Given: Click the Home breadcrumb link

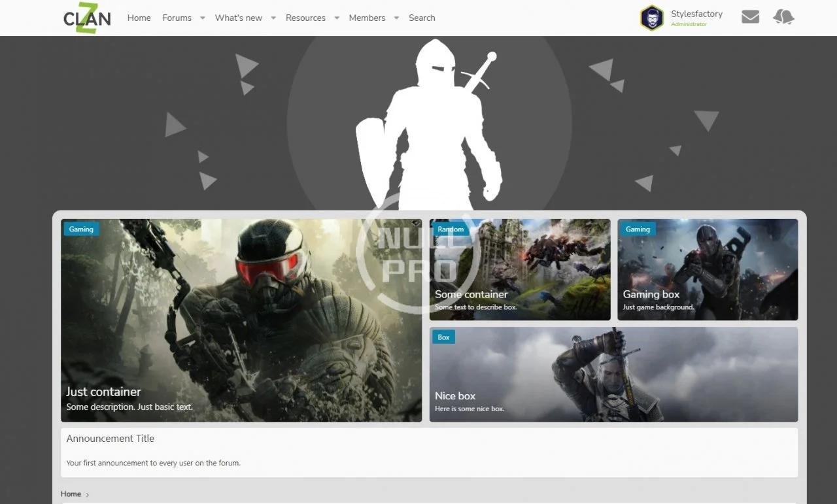Looking at the screenshot, I should click(x=71, y=494).
